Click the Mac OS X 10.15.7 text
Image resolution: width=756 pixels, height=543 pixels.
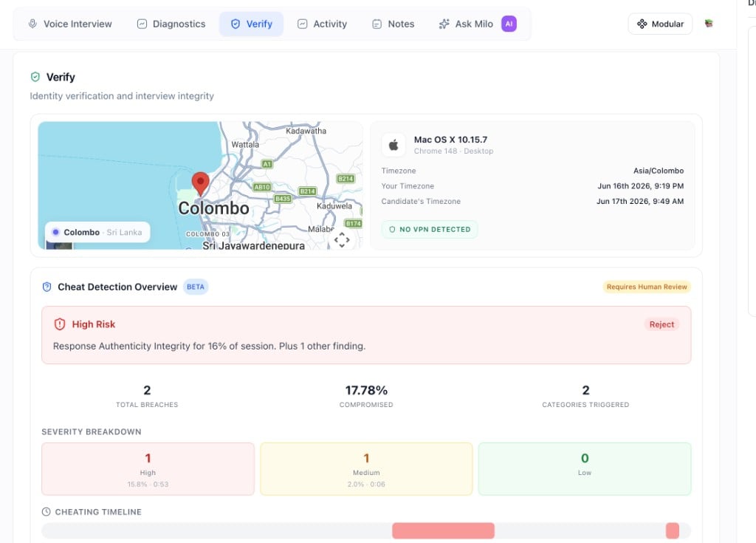451,140
